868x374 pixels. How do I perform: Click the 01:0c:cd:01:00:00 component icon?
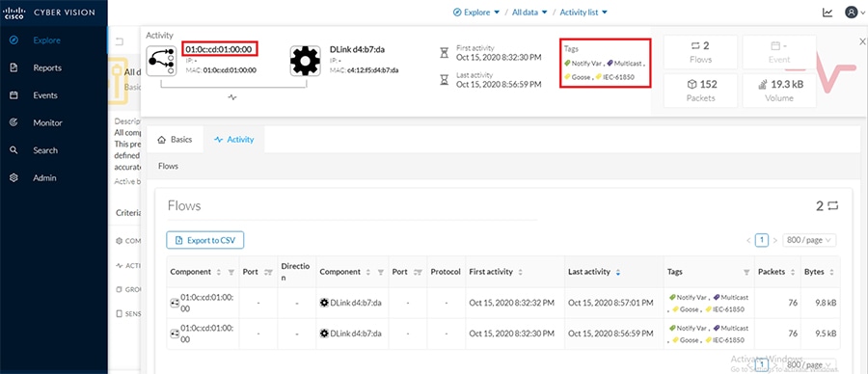(x=161, y=61)
